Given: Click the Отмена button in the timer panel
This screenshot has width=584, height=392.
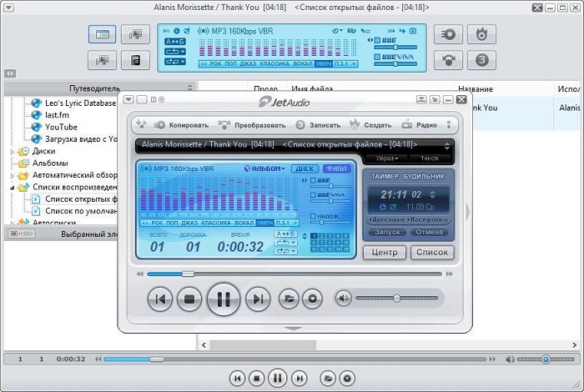Looking at the screenshot, I should pos(429,232).
